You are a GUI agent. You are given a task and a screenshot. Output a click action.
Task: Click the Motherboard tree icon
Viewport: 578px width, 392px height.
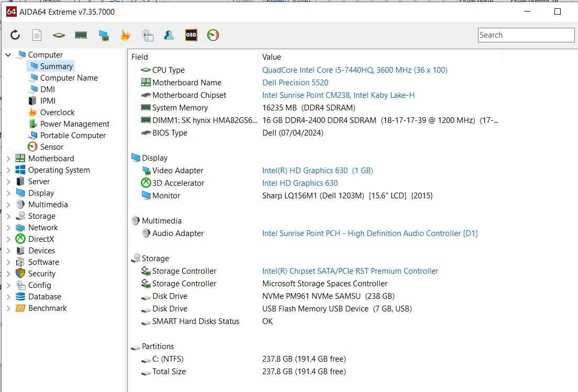pos(20,159)
